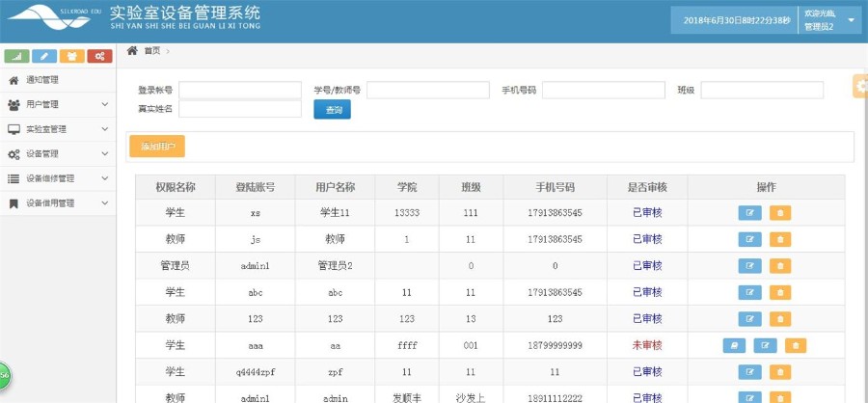Click the home icon in breadcrumb
Screen dimensions: 868x403
tap(132, 51)
